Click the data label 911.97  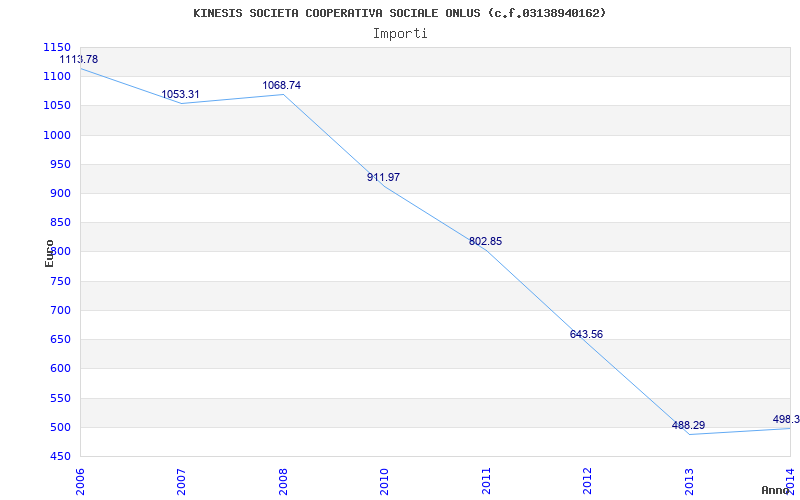(383, 178)
